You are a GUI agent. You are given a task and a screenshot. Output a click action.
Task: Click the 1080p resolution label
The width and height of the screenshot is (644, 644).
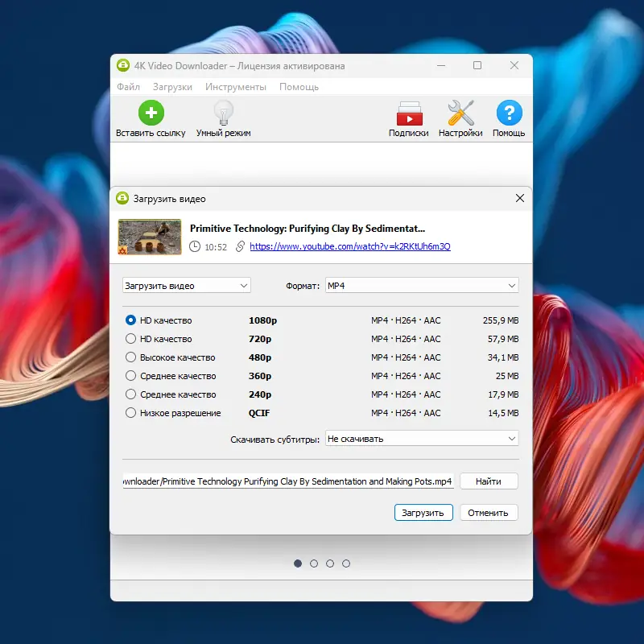click(263, 320)
